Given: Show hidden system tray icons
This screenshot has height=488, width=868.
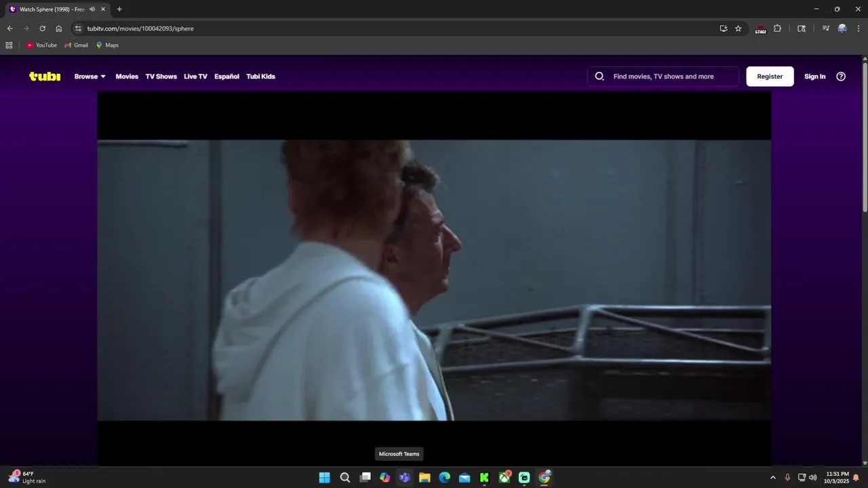Looking at the screenshot, I should pos(773,478).
